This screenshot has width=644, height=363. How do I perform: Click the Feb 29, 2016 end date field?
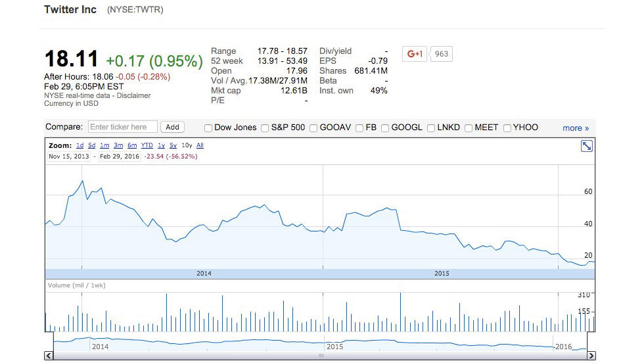pyautogui.click(x=119, y=157)
